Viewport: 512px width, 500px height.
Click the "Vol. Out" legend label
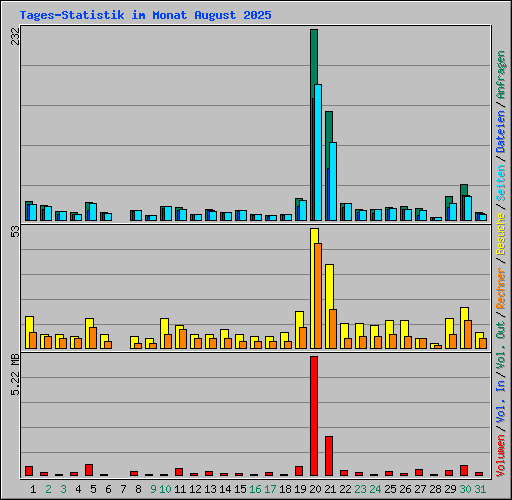[x=501, y=344]
